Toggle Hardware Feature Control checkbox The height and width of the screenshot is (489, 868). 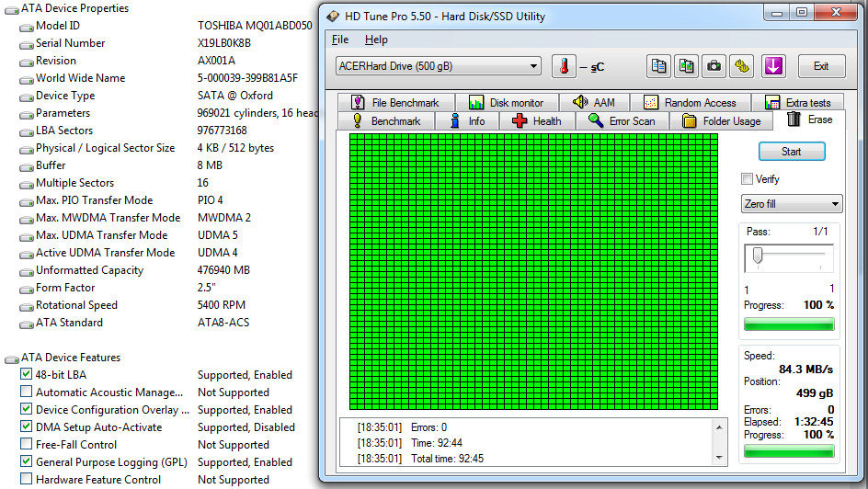pos(26,479)
